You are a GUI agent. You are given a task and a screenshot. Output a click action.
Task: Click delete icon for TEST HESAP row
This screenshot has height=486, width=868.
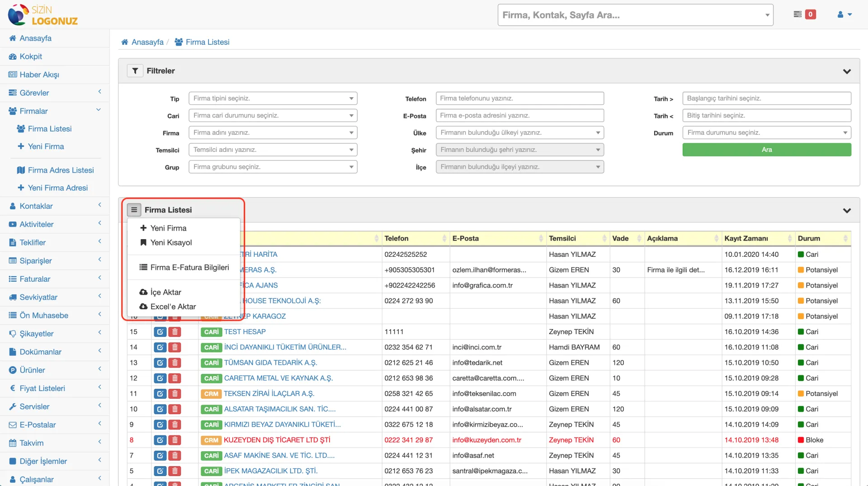[175, 332]
